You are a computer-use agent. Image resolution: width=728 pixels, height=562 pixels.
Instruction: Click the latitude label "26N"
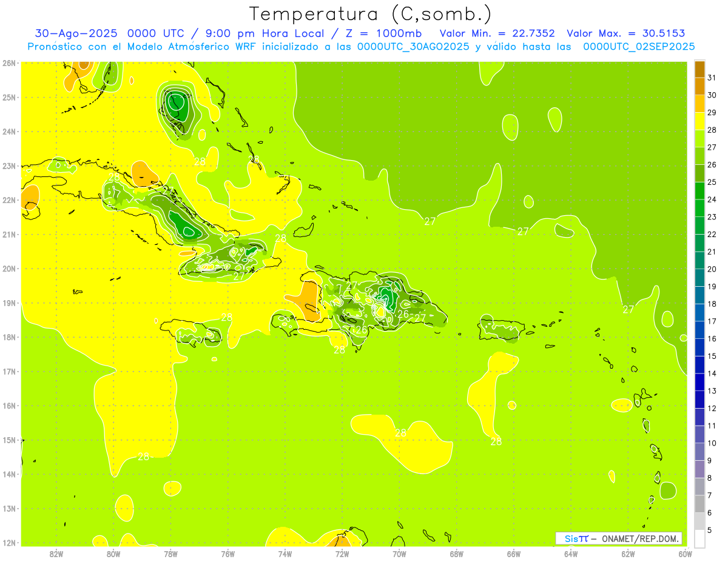9,63
